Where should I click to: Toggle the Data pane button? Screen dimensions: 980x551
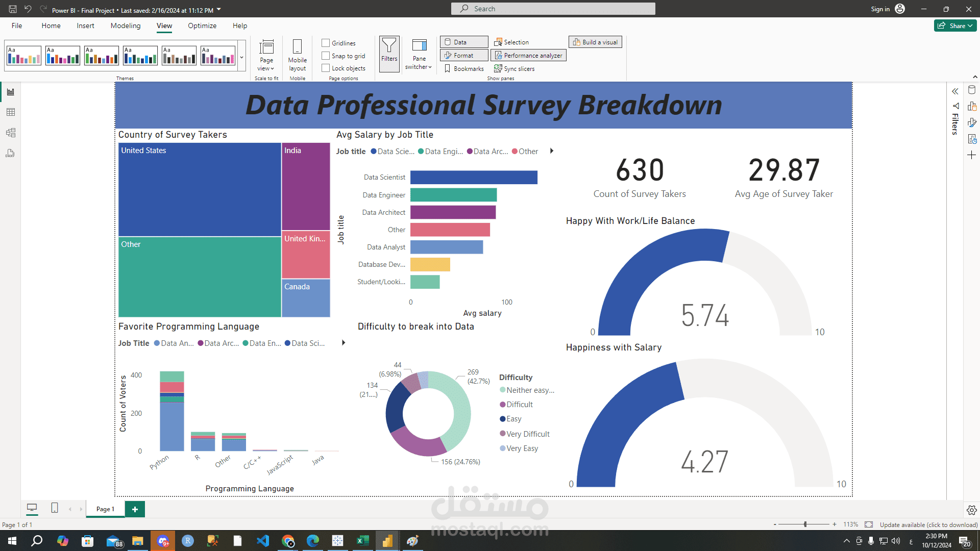coord(464,42)
